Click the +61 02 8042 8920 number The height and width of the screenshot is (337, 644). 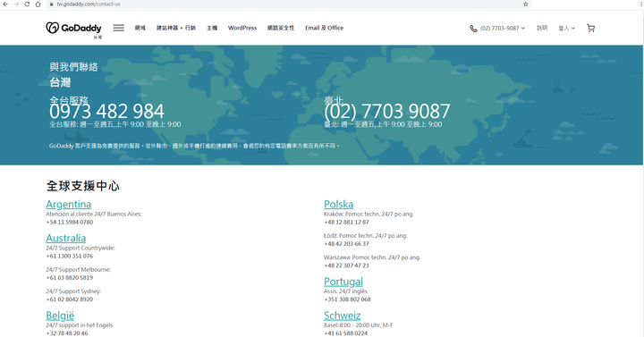point(70,299)
